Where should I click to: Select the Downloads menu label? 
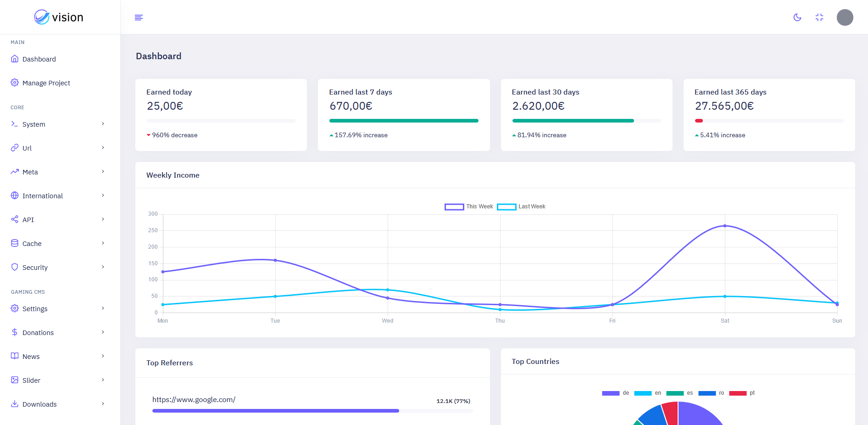[39, 404]
